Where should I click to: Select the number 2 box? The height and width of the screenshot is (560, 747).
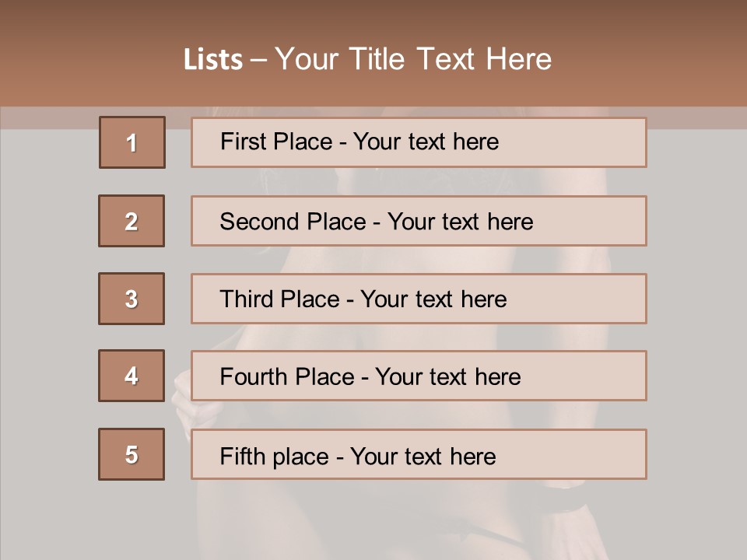click(132, 221)
